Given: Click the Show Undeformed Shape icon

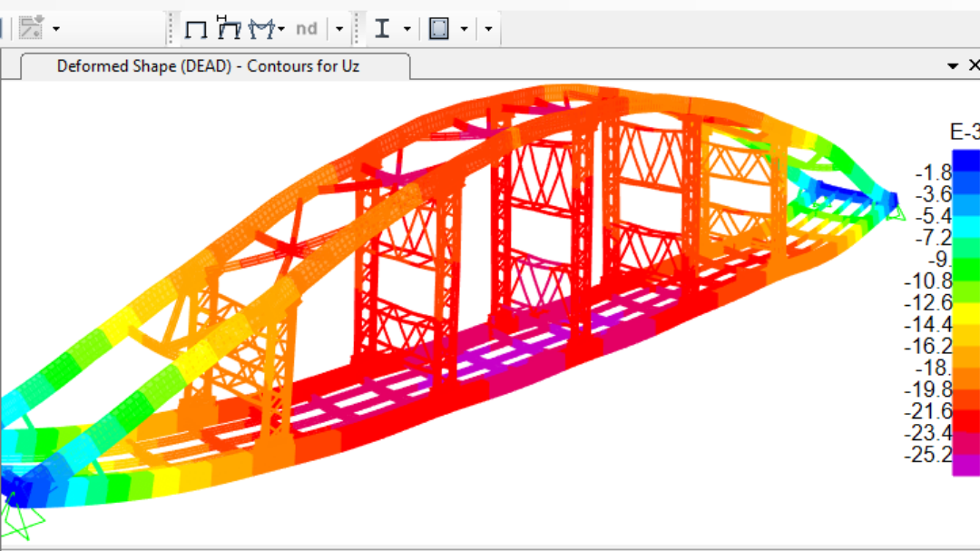Looking at the screenshot, I should pyautogui.click(x=196, y=29).
